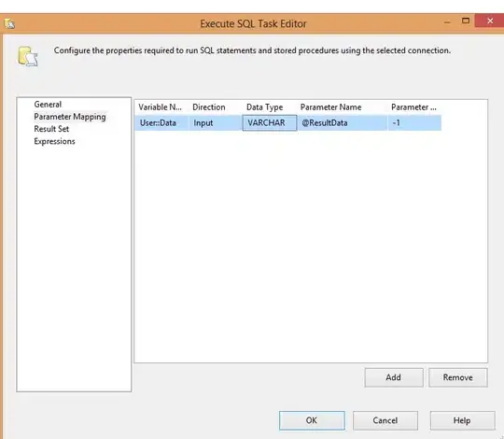Screen dimensions: 504x439
Task: Click the Direction column header
Action: 209,107
